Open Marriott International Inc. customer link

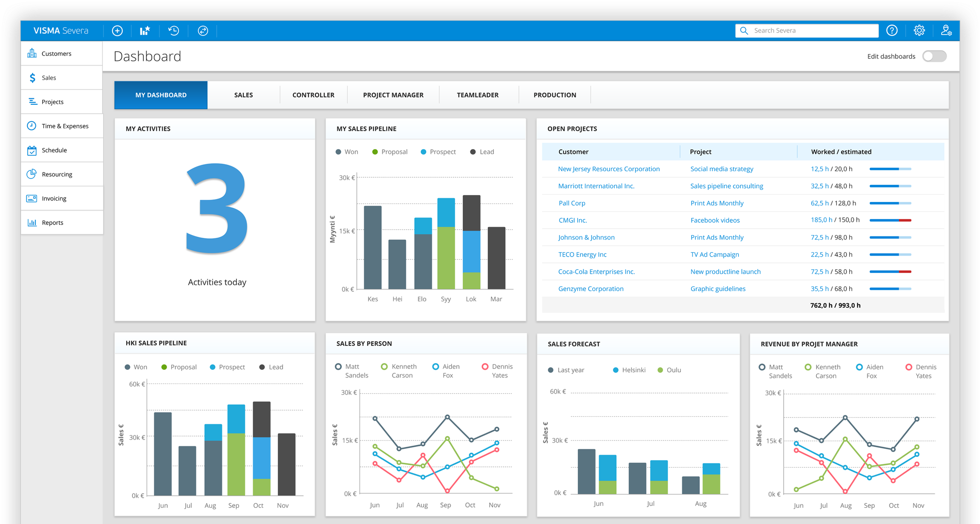(x=596, y=186)
